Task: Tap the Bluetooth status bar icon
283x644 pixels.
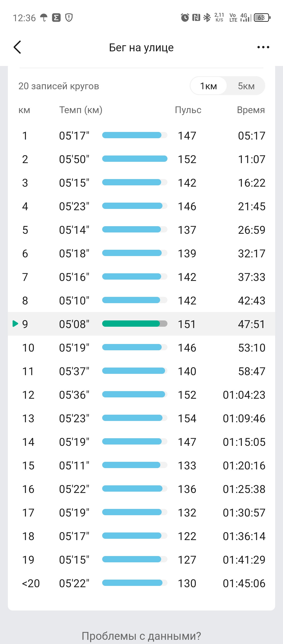Action: coord(207,18)
